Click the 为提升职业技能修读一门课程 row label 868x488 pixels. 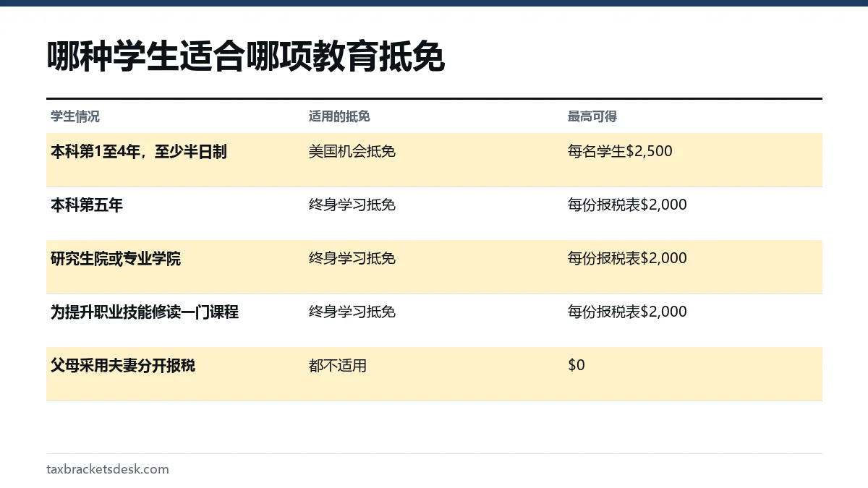pyautogui.click(x=145, y=312)
